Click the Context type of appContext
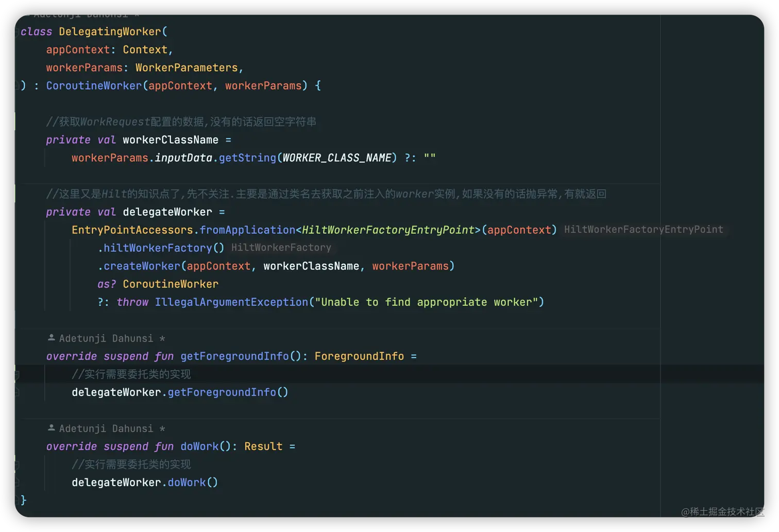Image resolution: width=779 pixels, height=532 pixels. coord(145,49)
